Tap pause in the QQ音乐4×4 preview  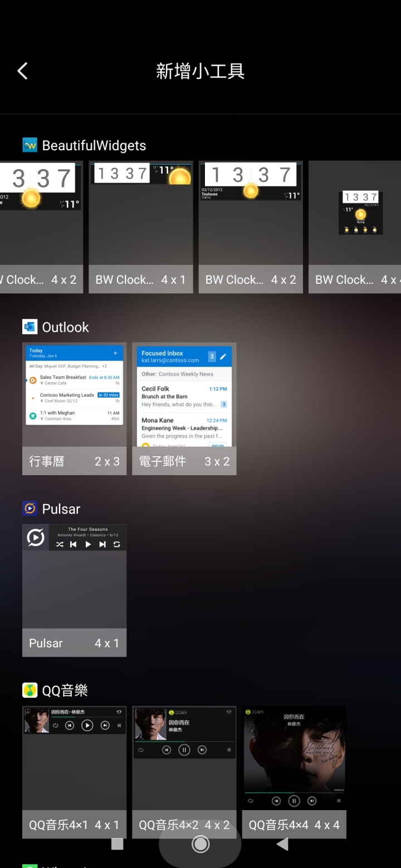point(294,801)
